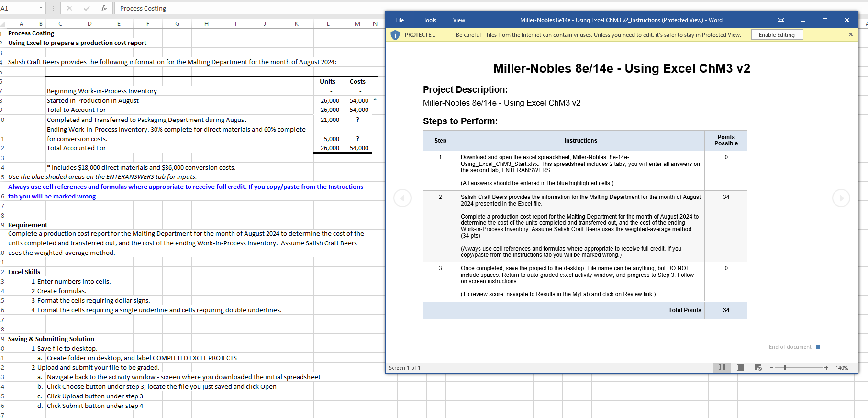Adjust the Word zoom slider handle
The image size is (868, 418).
click(x=785, y=368)
